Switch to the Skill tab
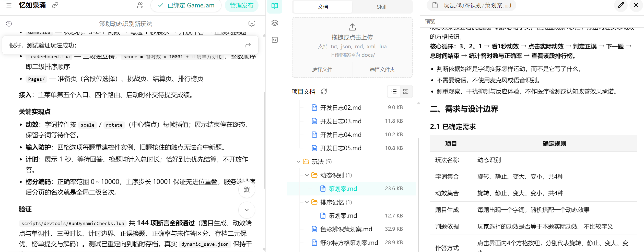644x252 pixels. point(382,7)
